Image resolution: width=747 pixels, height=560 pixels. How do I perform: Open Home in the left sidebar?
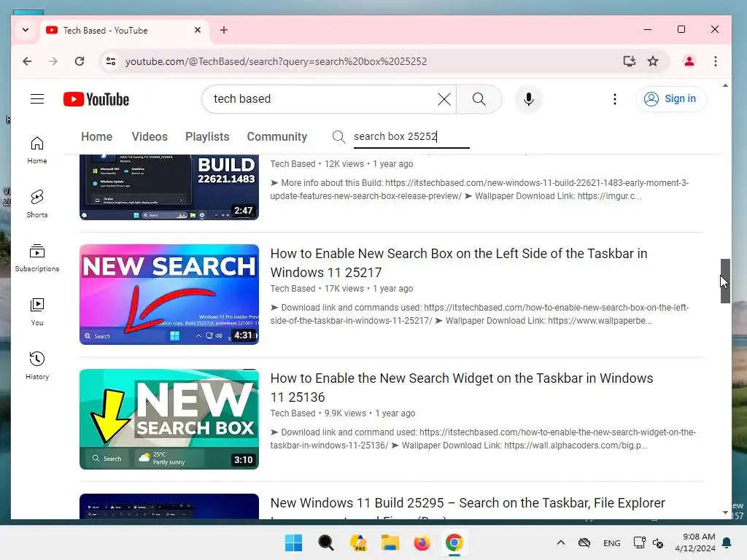point(37,150)
